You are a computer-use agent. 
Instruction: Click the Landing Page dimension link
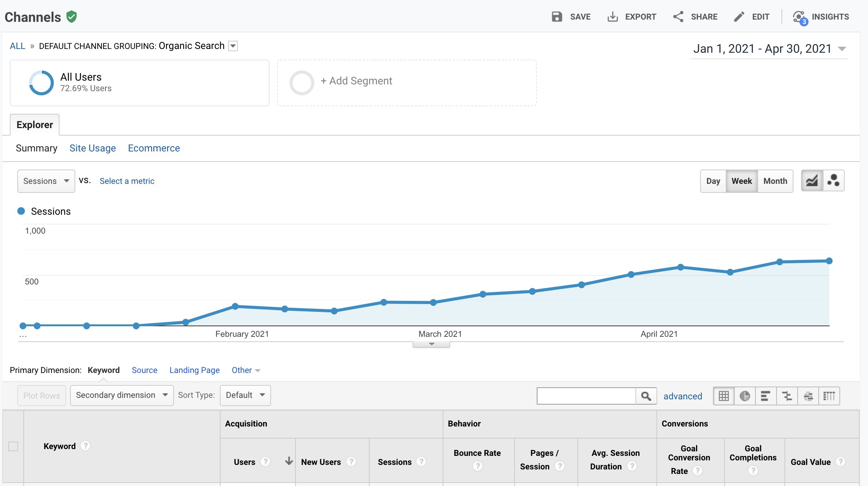[x=194, y=370]
